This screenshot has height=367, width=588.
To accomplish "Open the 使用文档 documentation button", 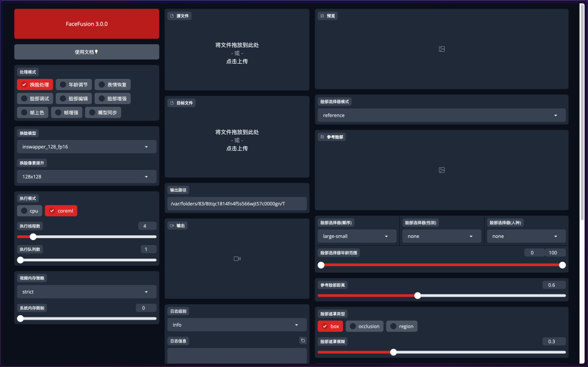I will pyautogui.click(x=87, y=52).
